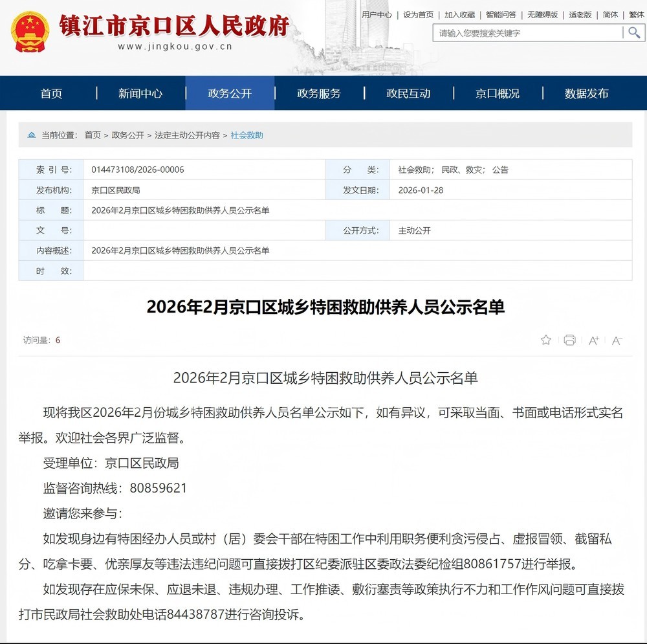
Task: Open the 首页 navigation tab
Action: click(52, 93)
